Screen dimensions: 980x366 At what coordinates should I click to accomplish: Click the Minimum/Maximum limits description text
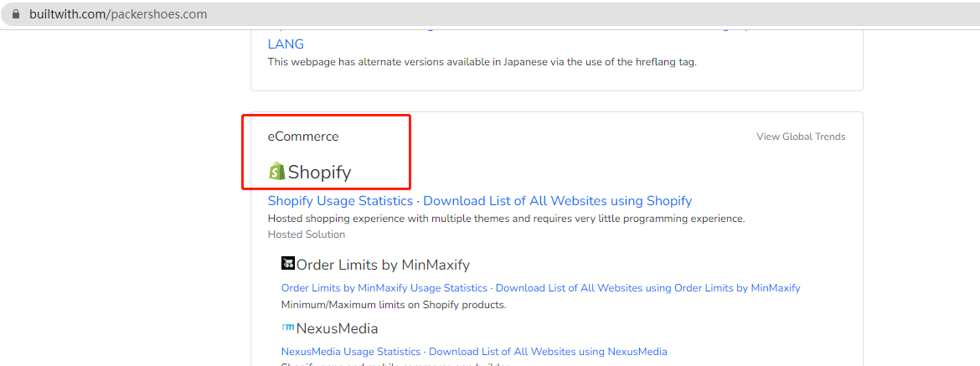394,305
